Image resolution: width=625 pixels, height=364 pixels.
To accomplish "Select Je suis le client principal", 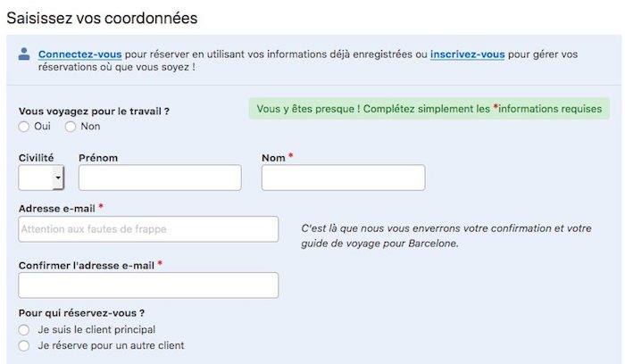I will pos(24,330).
